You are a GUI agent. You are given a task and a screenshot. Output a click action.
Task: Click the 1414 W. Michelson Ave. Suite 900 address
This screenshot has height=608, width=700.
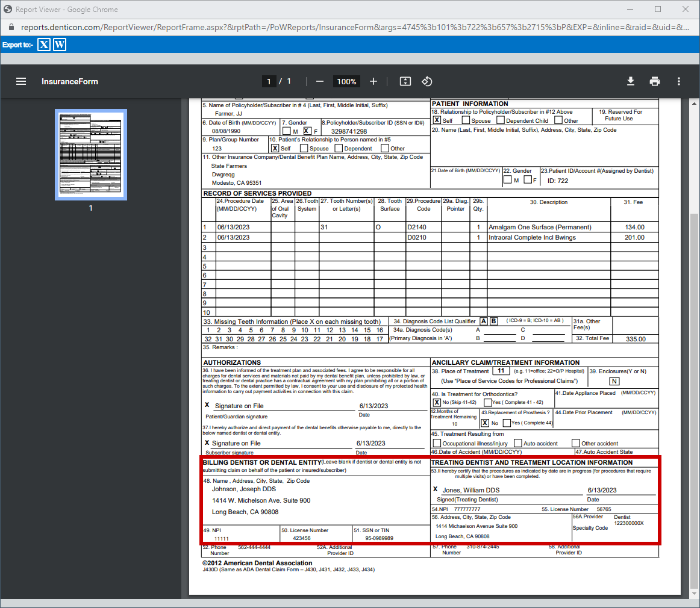(261, 500)
